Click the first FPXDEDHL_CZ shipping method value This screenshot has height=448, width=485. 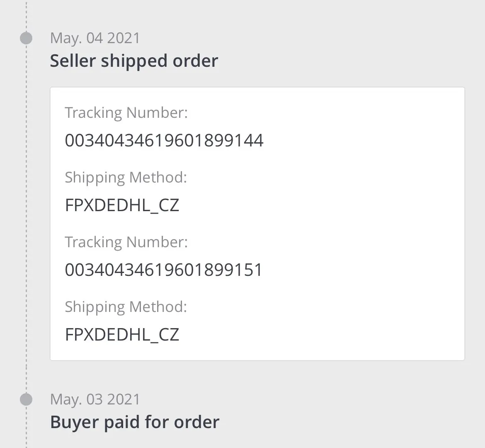122,205
